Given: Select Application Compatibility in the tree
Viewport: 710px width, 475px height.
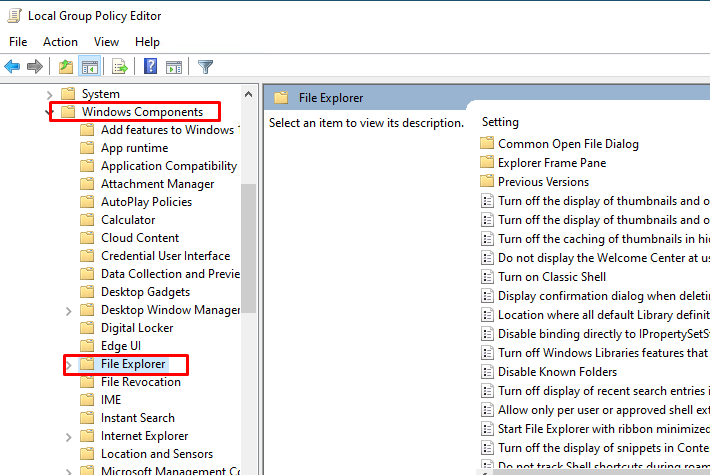Looking at the screenshot, I should [x=169, y=166].
